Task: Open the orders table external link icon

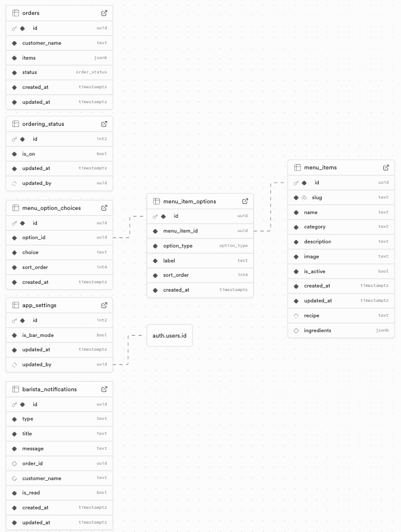Action: point(104,13)
